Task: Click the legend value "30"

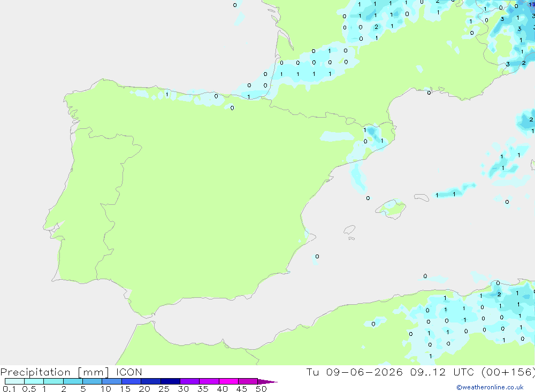Action: [x=184, y=389]
